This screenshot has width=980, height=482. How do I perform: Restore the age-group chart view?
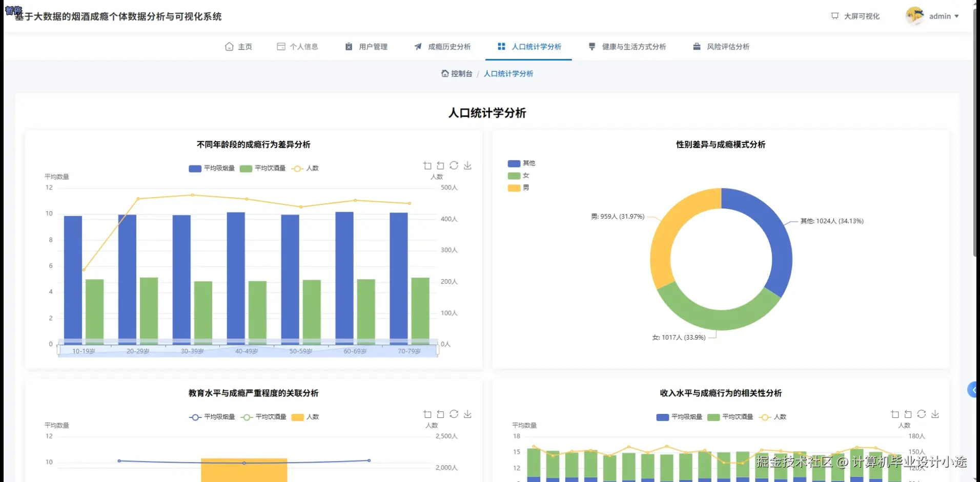click(454, 165)
